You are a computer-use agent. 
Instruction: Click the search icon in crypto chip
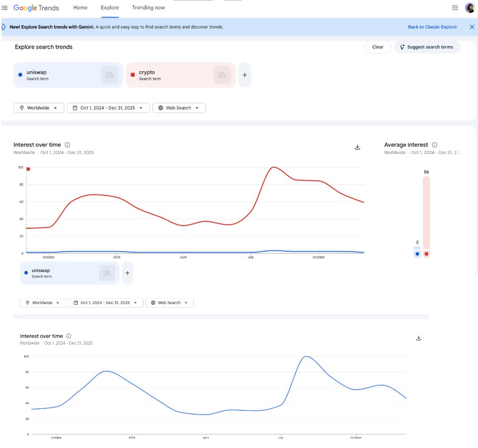pos(222,75)
